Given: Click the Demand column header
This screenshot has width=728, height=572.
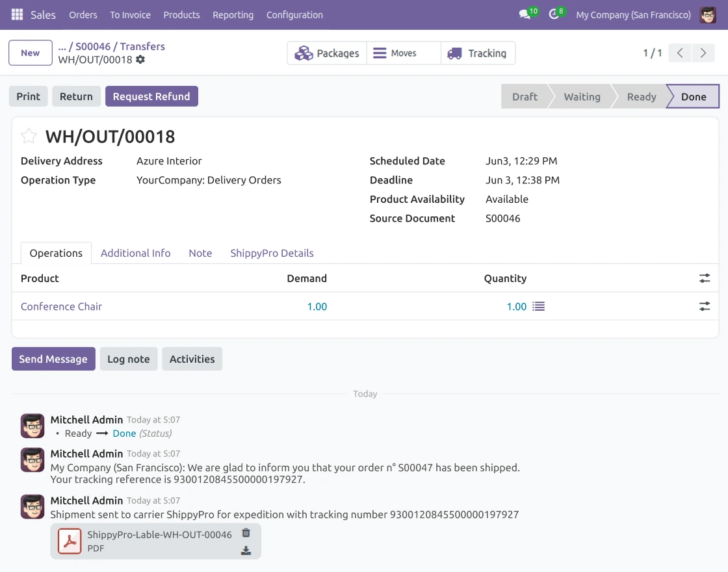Looking at the screenshot, I should coord(307,278).
